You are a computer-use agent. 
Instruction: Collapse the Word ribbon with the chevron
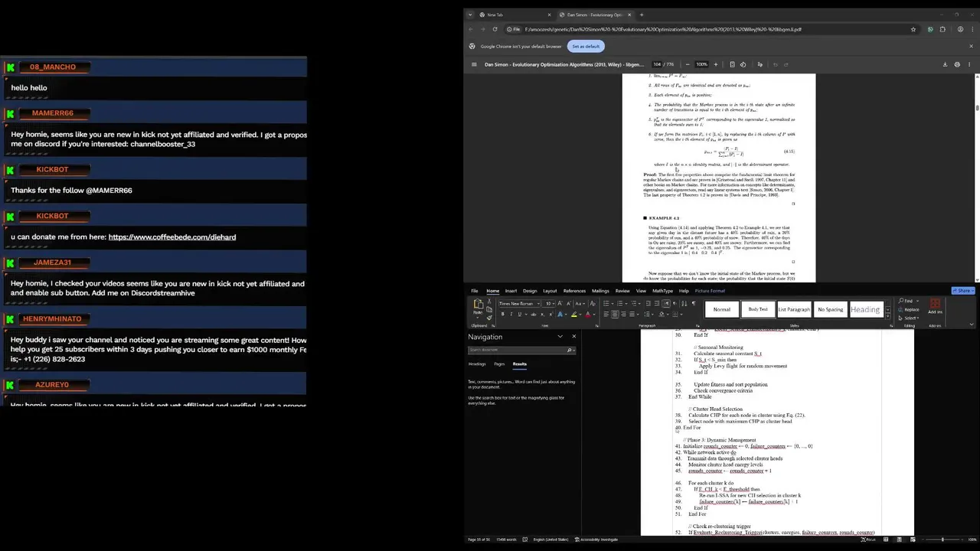pyautogui.click(x=972, y=324)
